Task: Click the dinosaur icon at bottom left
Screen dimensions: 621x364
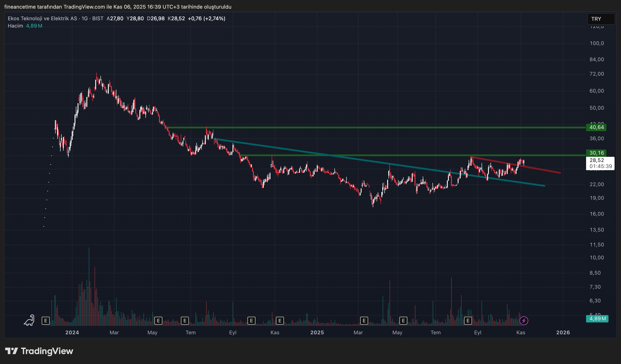Action: click(x=28, y=321)
